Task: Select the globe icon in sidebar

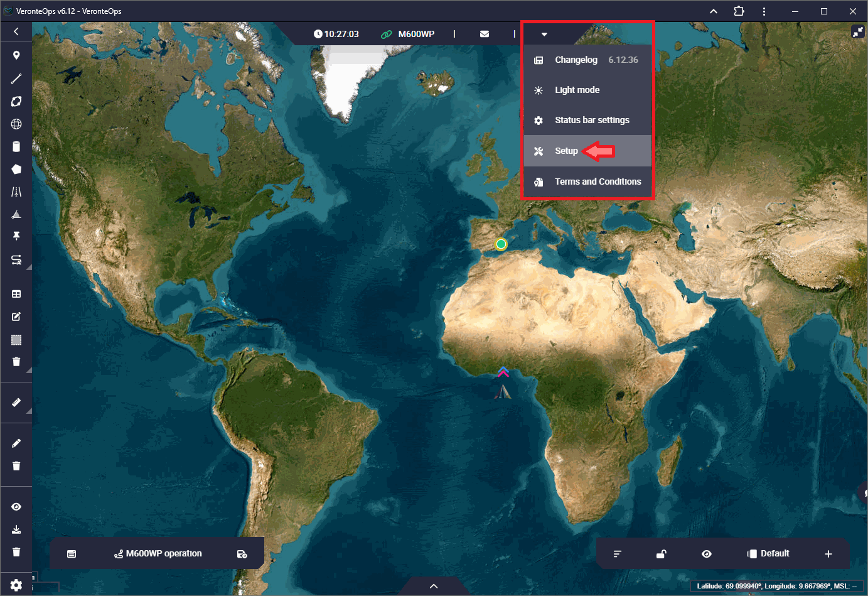Action: pos(16,124)
